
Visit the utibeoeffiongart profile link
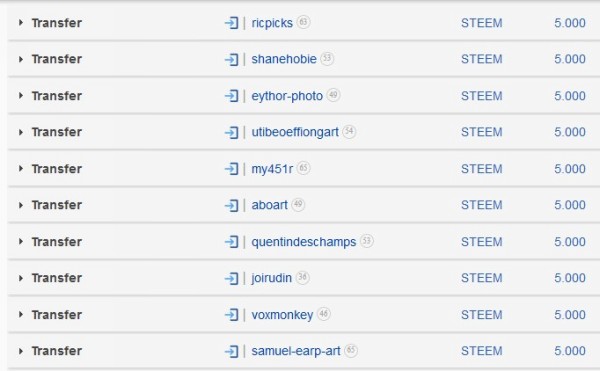click(x=295, y=132)
